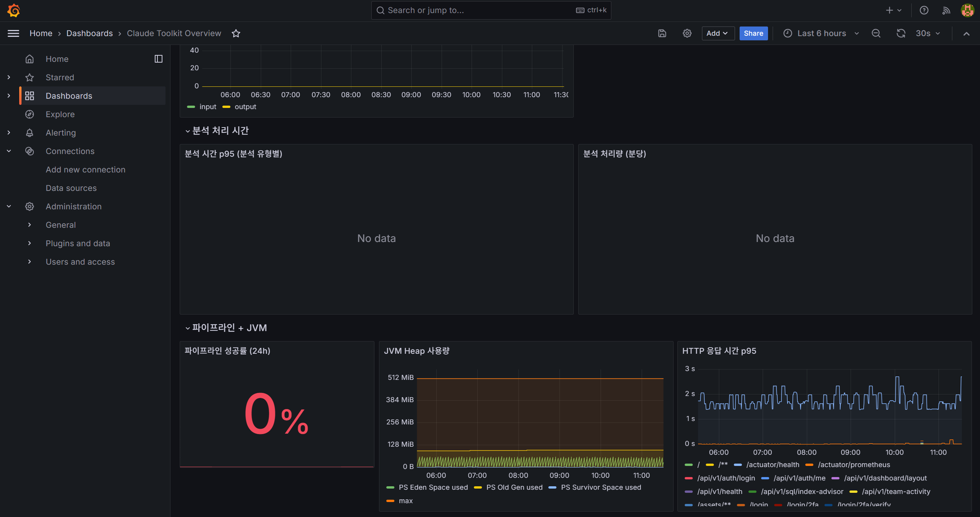980x517 pixels.
Task: Open the Last 6 hours time picker
Action: [821, 33]
